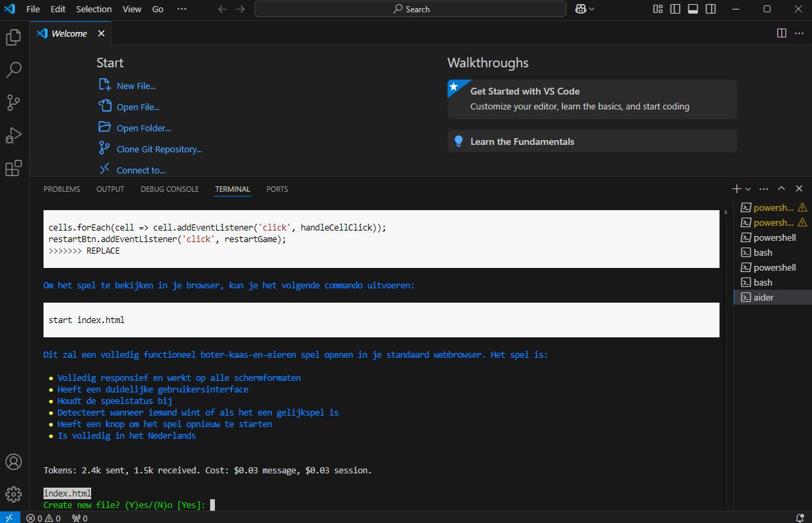The image size is (812, 523).
Task: Click the Search command center box
Action: click(410, 9)
